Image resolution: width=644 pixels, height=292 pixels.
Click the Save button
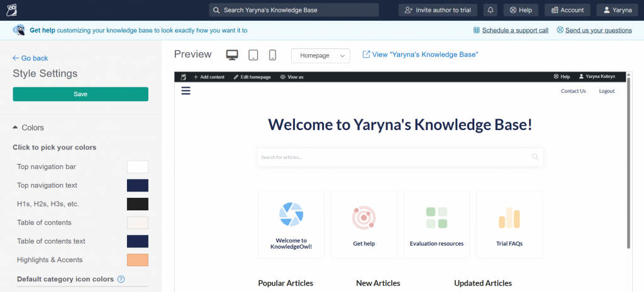coord(80,94)
